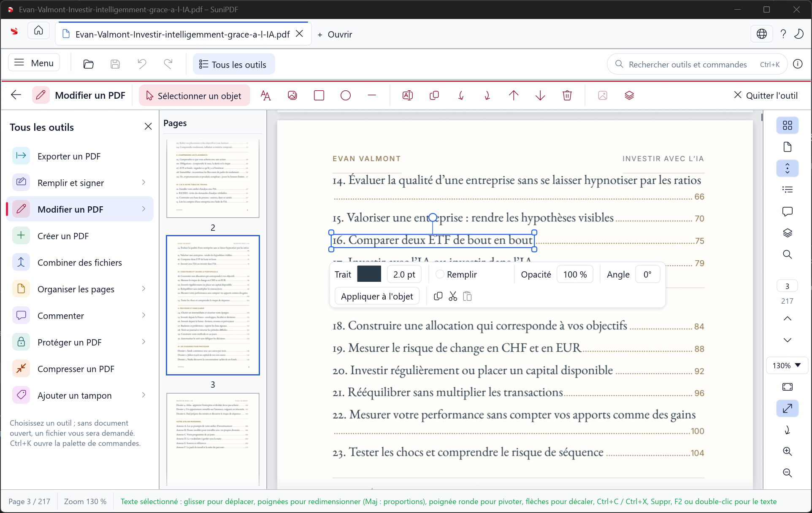The height and width of the screenshot is (513, 812).
Task: Choose Compresser un PDF tool
Action: (80, 369)
